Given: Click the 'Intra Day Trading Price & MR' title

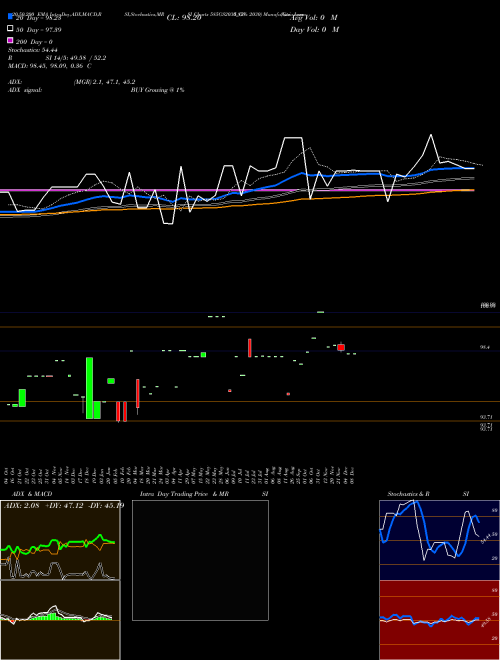Looking at the screenshot, I should click(184, 494).
